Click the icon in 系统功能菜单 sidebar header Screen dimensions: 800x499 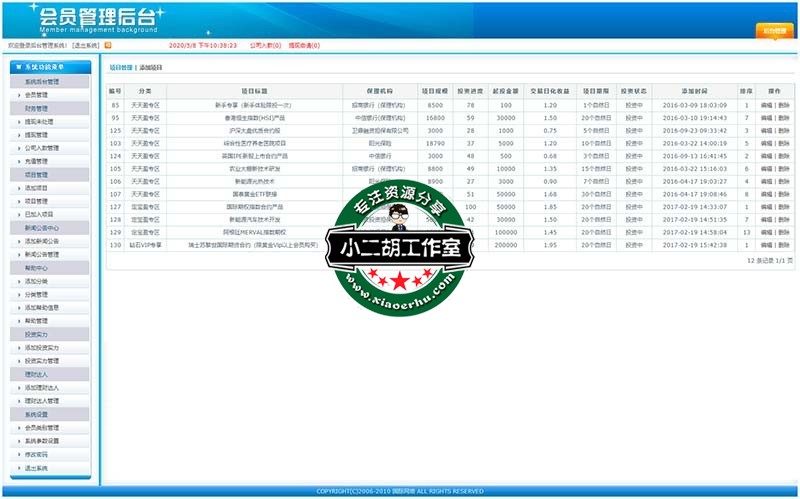[x=17, y=67]
